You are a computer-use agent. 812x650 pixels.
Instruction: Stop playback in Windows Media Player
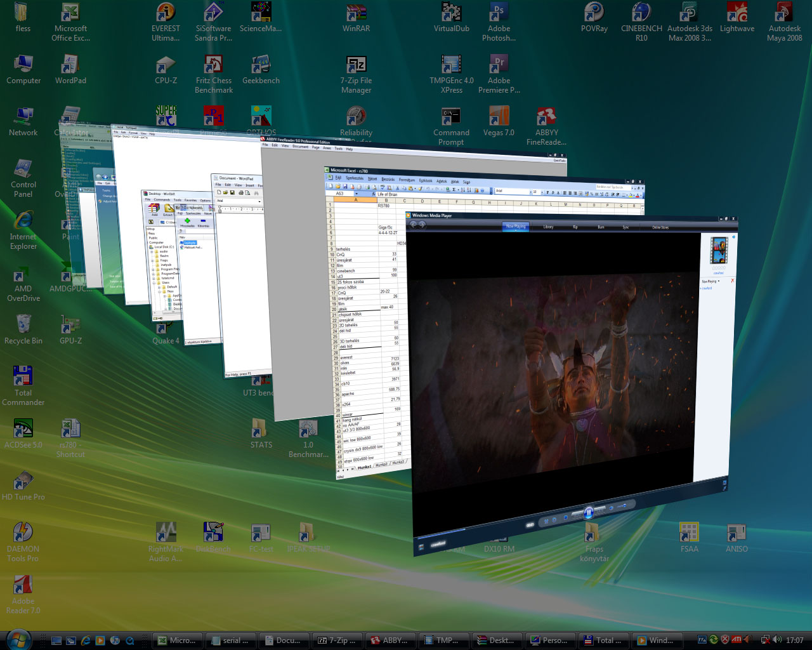pyautogui.click(x=565, y=517)
